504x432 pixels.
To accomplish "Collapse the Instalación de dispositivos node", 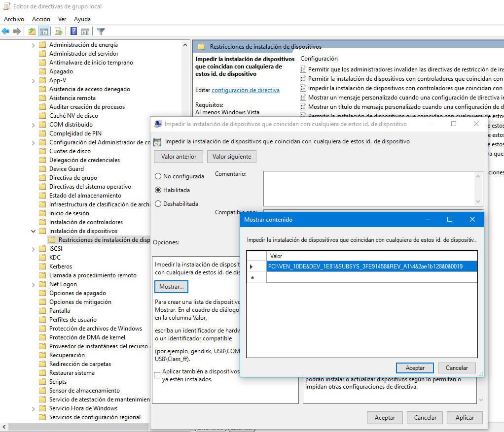I will pyautogui.click(x=33, y=231).
